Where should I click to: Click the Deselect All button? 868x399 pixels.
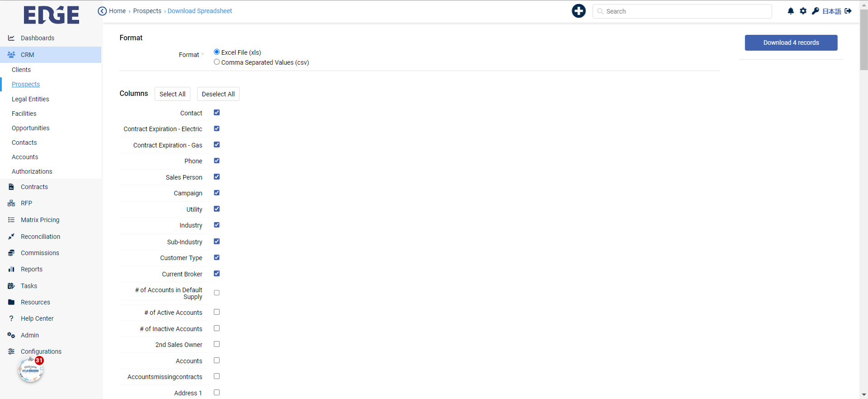(x=218, y=94)
